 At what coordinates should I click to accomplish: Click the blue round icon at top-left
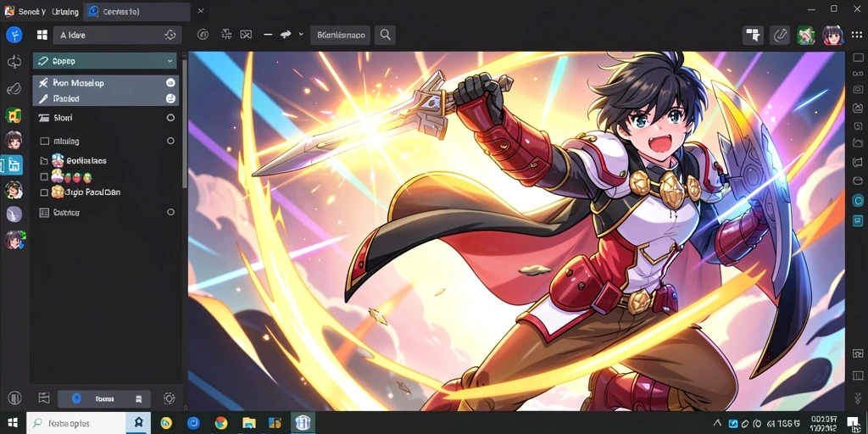click(x=14, y=34)
